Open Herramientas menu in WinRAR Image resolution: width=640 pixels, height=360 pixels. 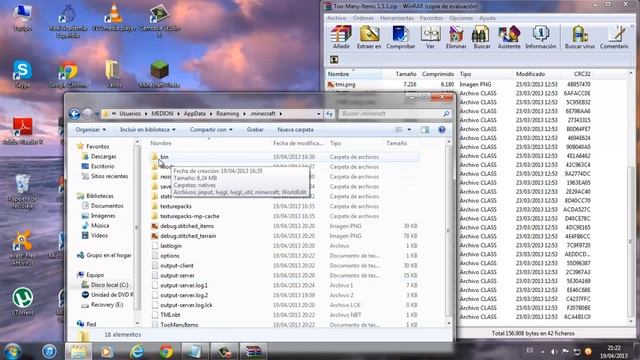click(397, 18)
